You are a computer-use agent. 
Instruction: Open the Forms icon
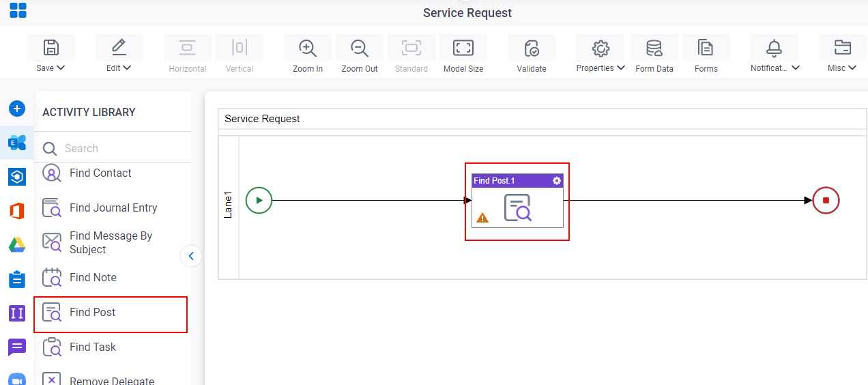pyautogui.click(x=706, y=48)
